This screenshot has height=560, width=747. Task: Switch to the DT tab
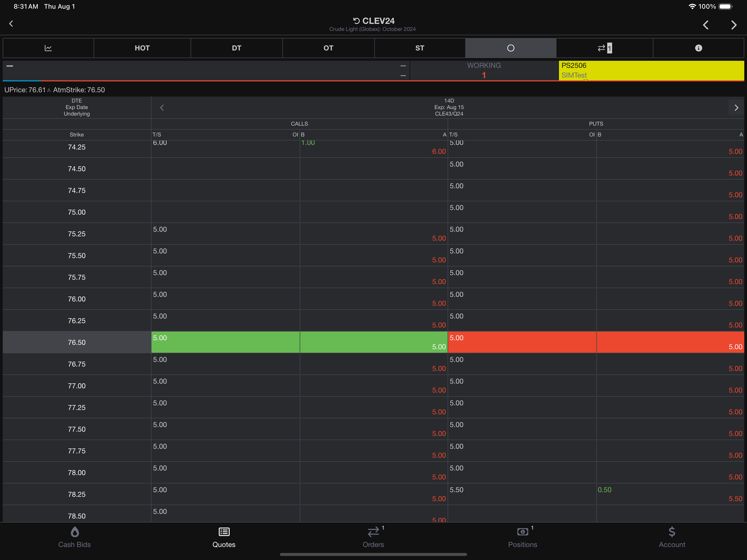point(236,48)
